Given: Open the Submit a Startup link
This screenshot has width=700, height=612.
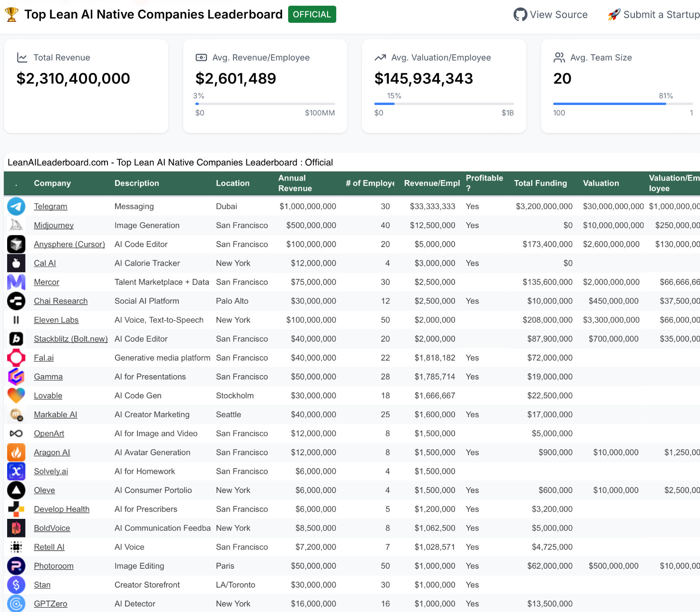Looking at the screenshot, I should 654,15.
